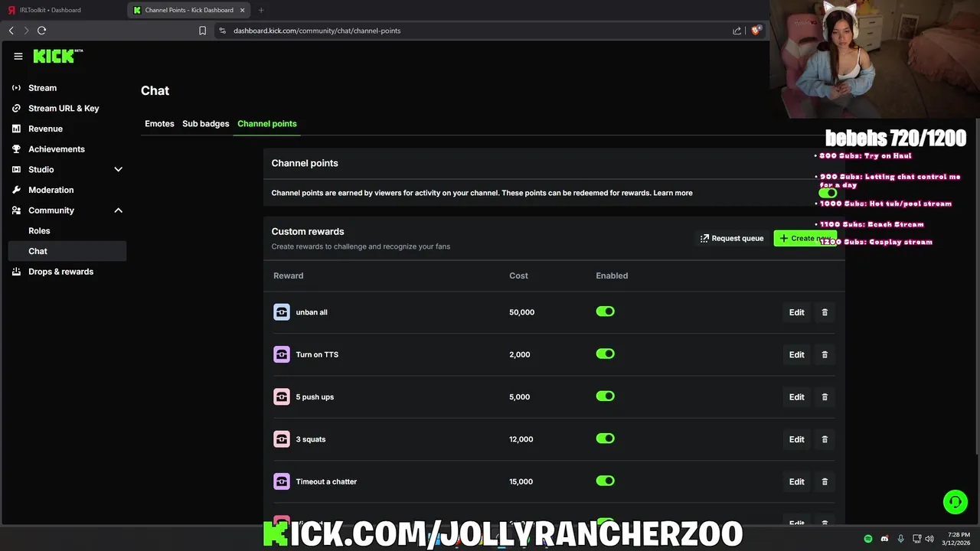Disable the Turn on TTS reward

[x=606, y=354]
